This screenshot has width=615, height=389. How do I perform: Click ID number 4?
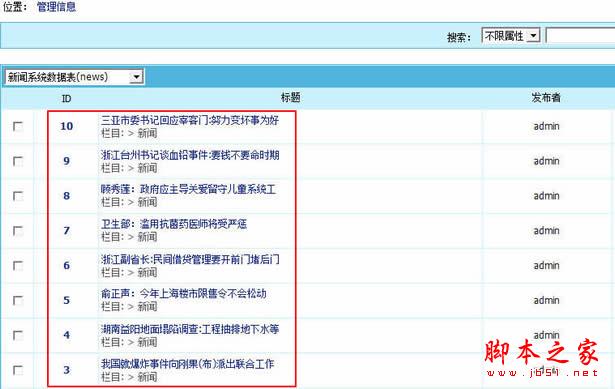click(66, 336)
